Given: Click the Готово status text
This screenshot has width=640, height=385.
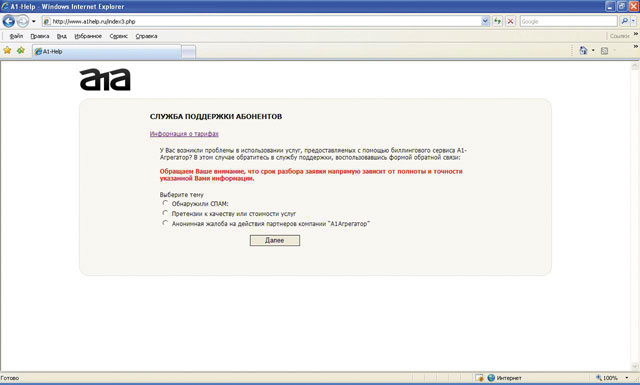Looking at the screenshot, I should pyautogui.click(x=10, y=378).
